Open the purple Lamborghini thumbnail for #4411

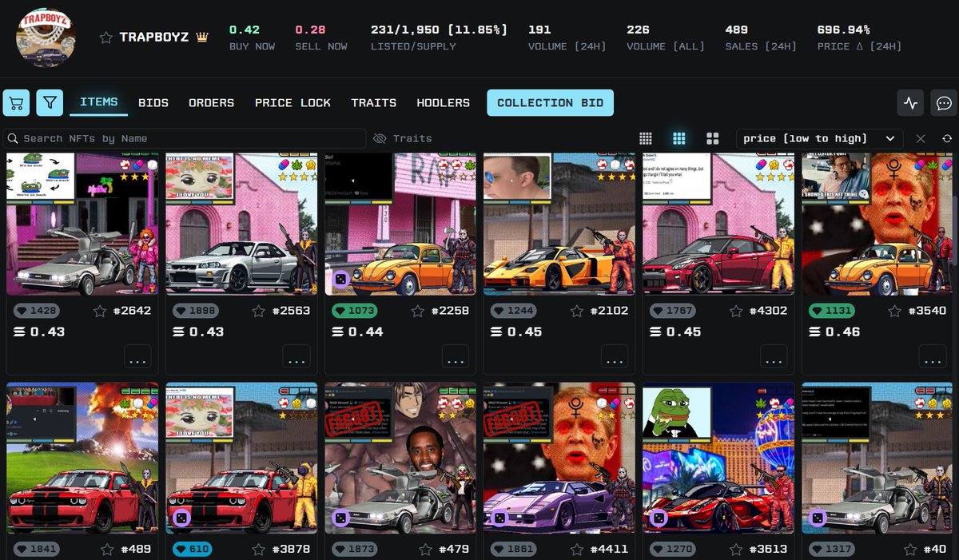coord(559,459)
